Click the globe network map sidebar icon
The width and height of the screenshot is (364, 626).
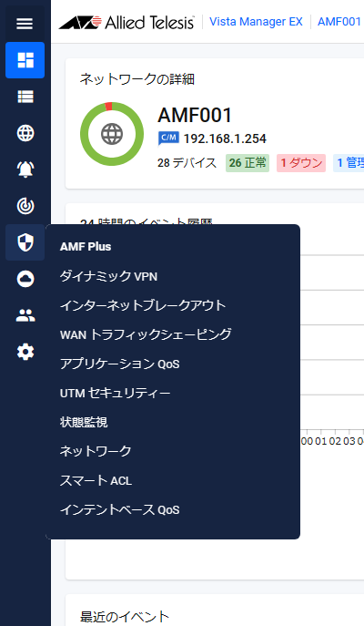click(x=25, y=133)
